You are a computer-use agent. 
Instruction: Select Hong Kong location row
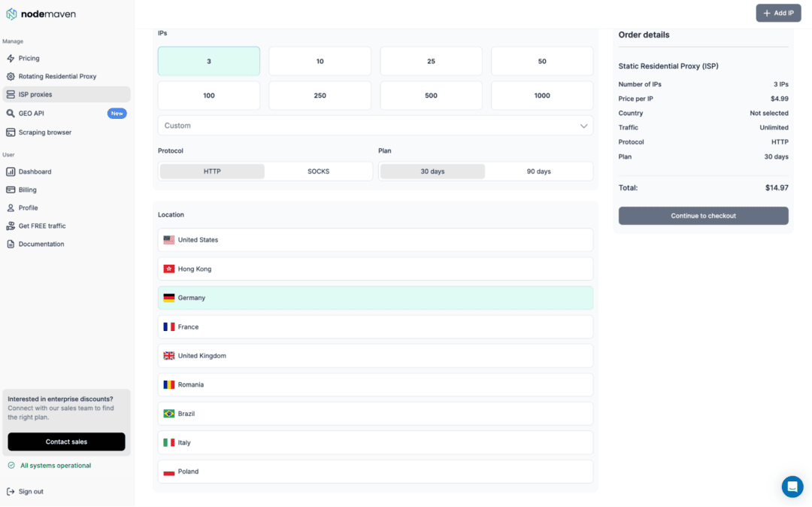click(x=375, y=269)
